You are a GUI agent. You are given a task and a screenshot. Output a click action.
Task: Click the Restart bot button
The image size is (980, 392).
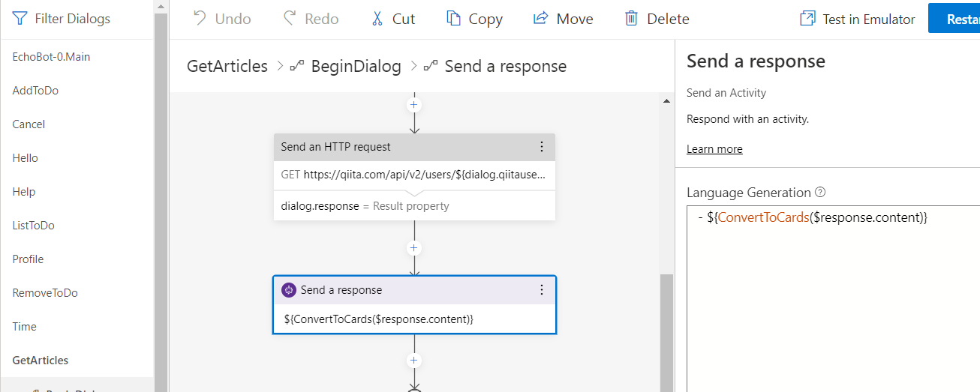tap(954, 19)
